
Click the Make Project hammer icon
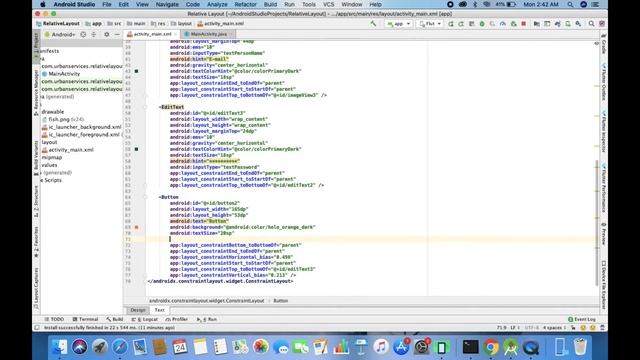[x=373, y=24]
